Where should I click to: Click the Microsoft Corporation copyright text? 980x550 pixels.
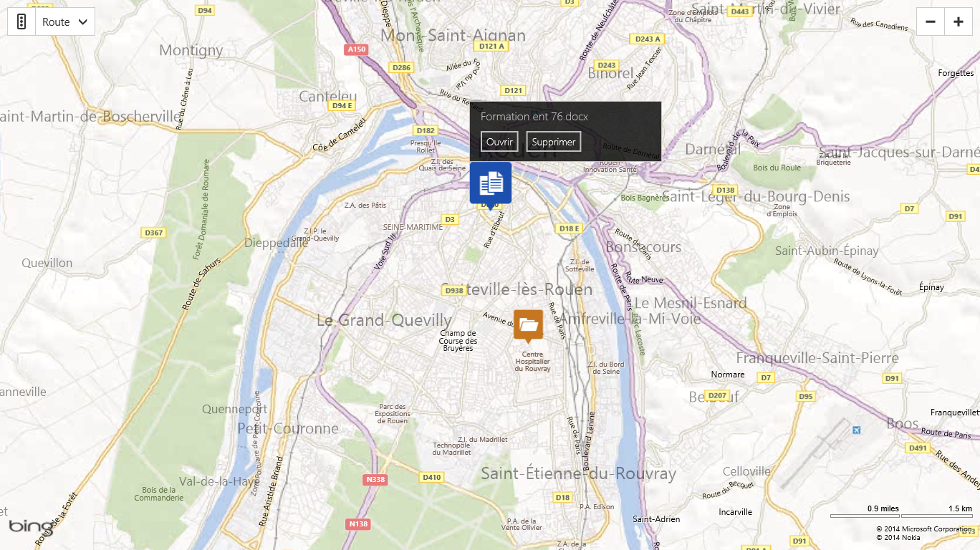(x=926, y=529)
